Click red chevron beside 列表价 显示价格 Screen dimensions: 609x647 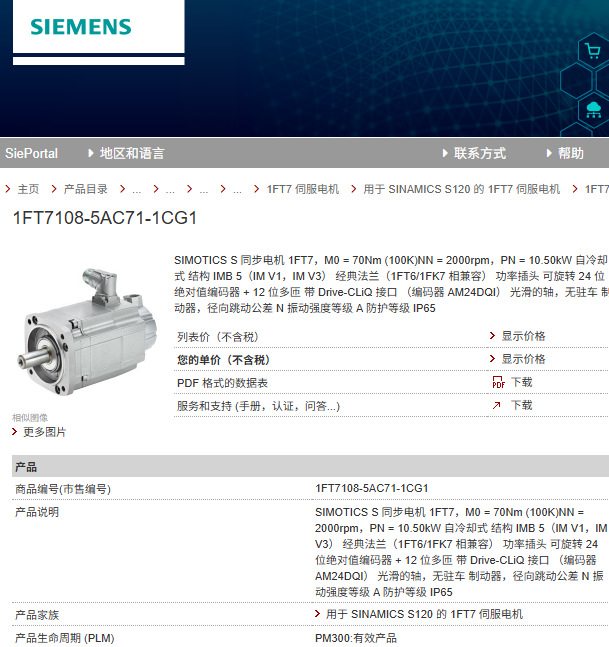click(x=492, y=335)
